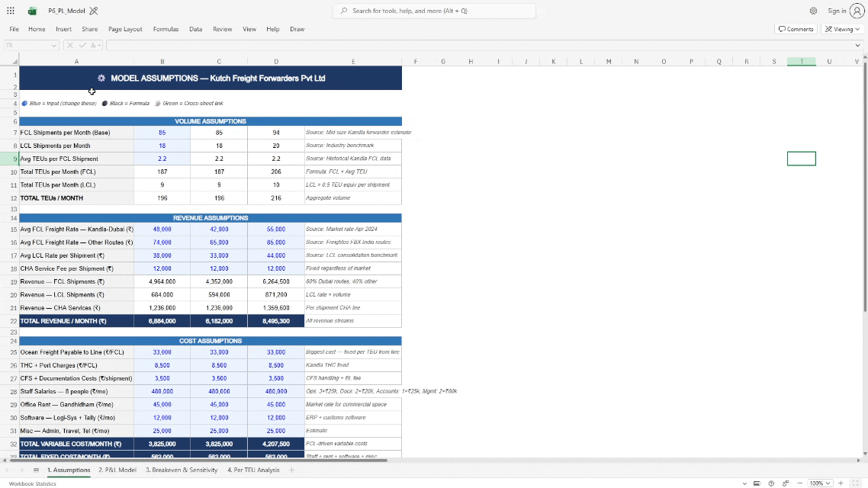Switch to Formulas ribbon tab
868x488 pixels.
[x=166, y=29]
